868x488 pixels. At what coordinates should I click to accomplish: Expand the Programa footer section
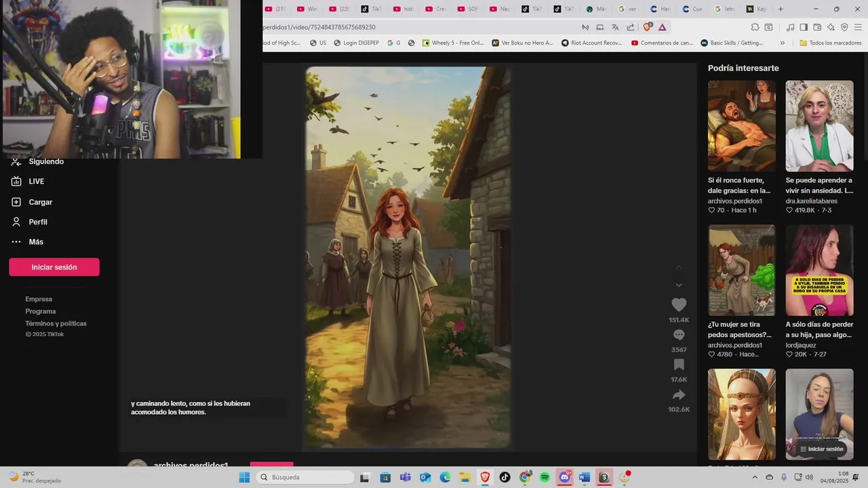coord(41,311)
